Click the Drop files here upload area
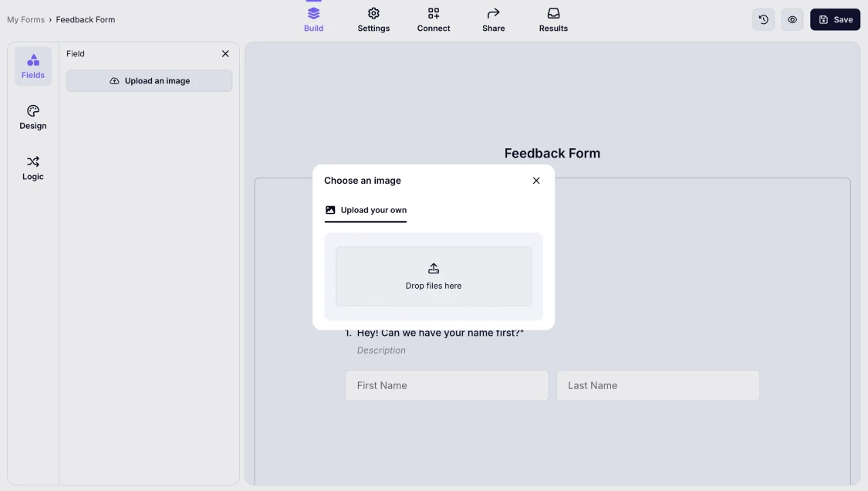This screenshot has height=491, width=868. [433, 275]
